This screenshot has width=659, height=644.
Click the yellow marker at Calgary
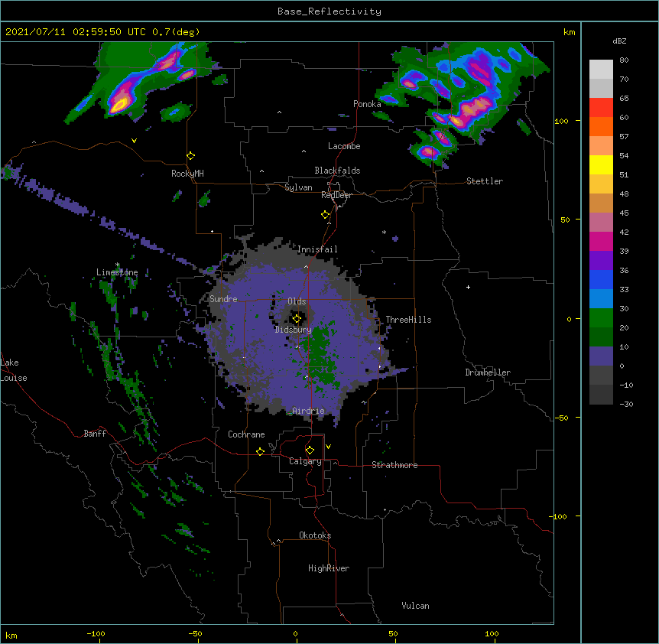pyautogui.click(x=310, y=450)
